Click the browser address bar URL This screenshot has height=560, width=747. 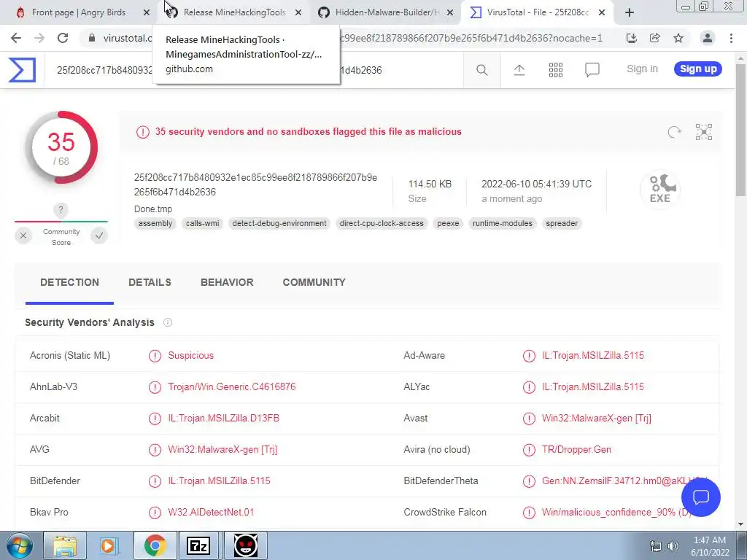point(352,38)
